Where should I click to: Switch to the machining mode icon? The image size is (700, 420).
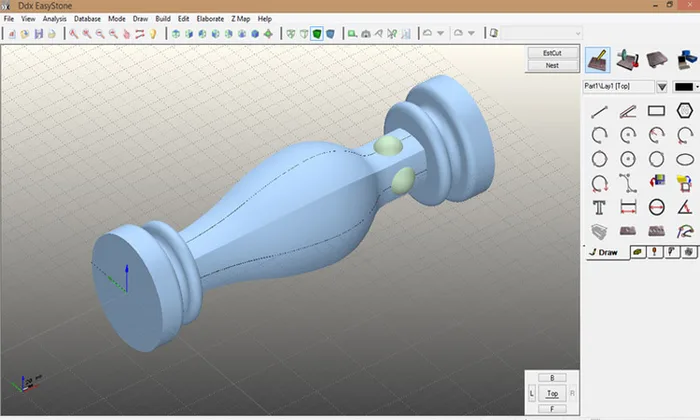pyautogui.click(x=627, y=60)
